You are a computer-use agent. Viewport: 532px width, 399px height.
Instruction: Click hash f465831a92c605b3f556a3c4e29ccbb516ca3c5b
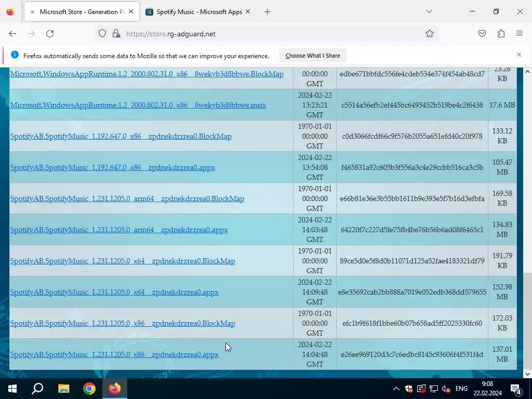[x=412, y=167]
